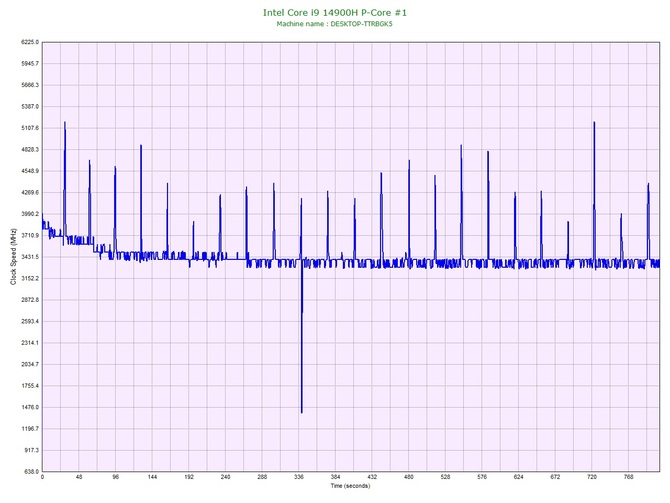Click the 336 tick on the time axis
The height and width of the screenshot is (503, 670).
tap(299, 477)
